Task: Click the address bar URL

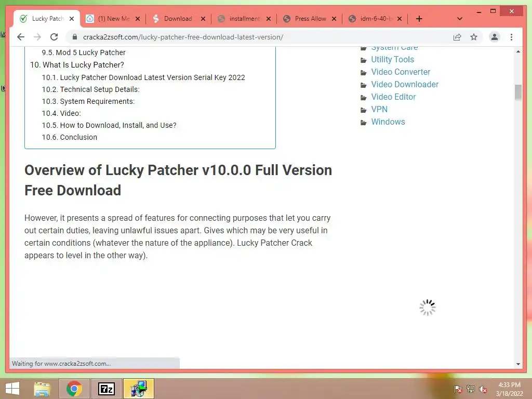Action: click(183, 37)
